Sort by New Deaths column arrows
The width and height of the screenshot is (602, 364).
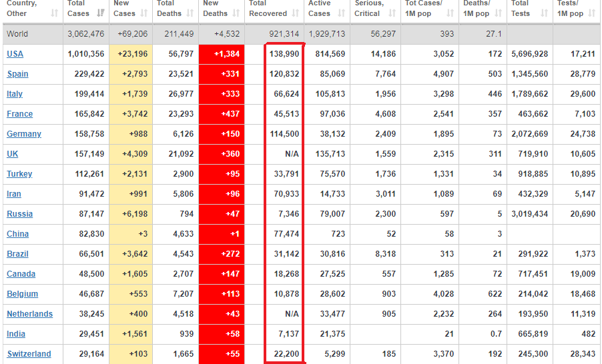pyautogui.click(x=236, y=13)
